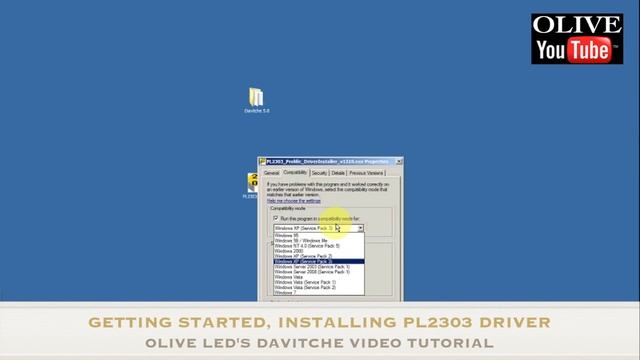Viewport: 640px width, 360px height.
Task: Select highlighted Windows XP (Service Pack 3)
Action: [319, 261]
